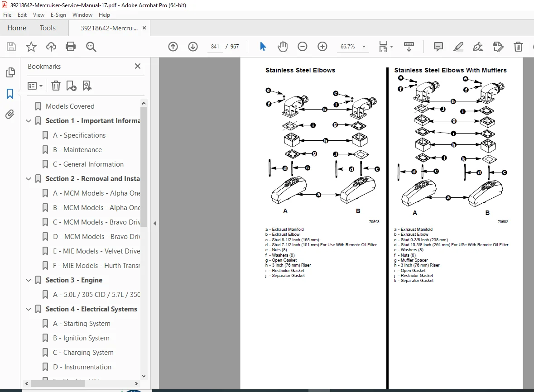The width and height of the screenshot is (534, 392).
Task: Click bookmarks scroll down arrow
Action: tap(144, 376)
